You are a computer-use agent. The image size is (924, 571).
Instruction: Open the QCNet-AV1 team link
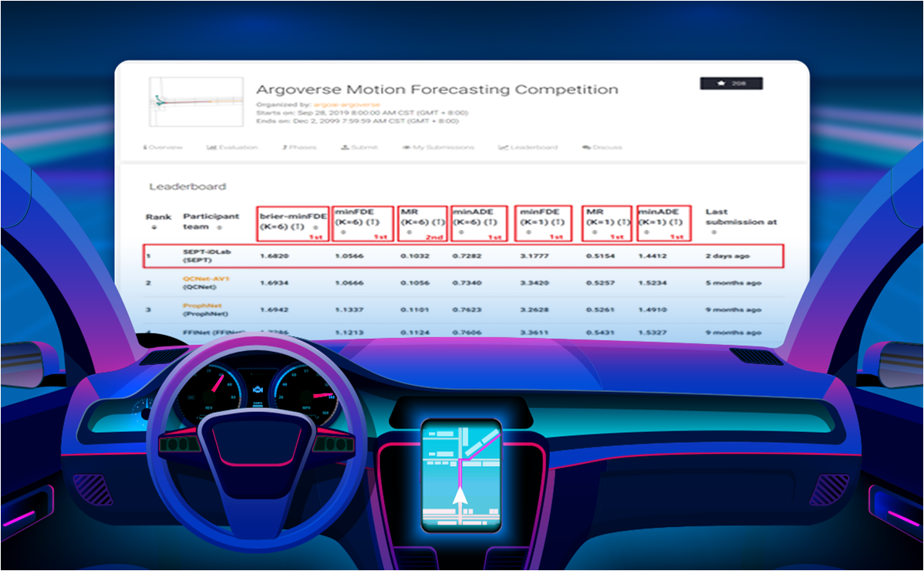(206, 279)
